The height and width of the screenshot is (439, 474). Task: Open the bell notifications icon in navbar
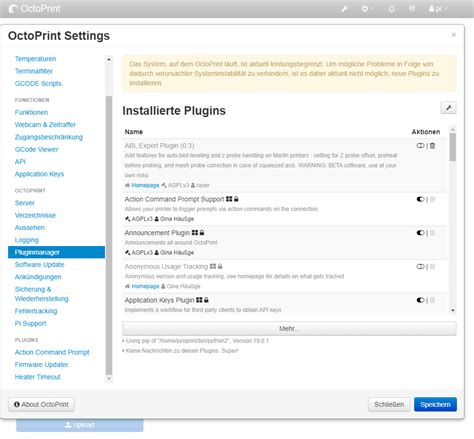coord(392,9)
